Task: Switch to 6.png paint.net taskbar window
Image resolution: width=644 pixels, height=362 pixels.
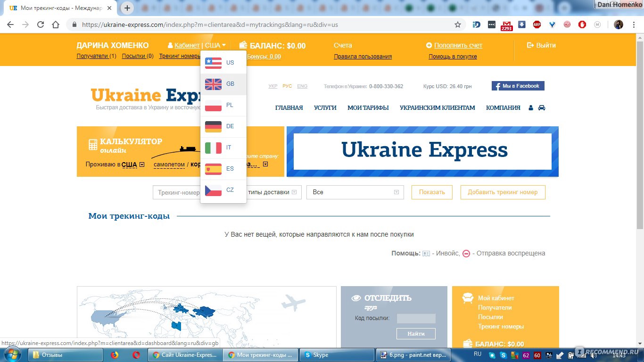Action: [x=413, y=355]
